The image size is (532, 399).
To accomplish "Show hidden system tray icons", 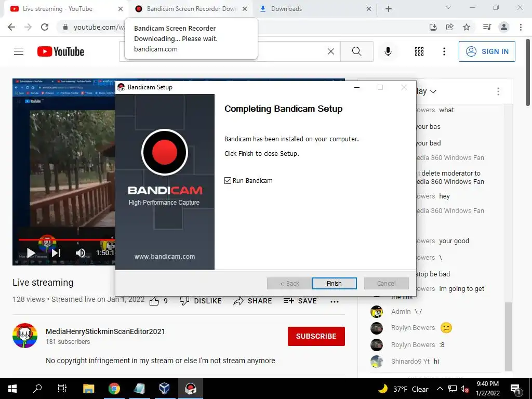I will [440, 389].
